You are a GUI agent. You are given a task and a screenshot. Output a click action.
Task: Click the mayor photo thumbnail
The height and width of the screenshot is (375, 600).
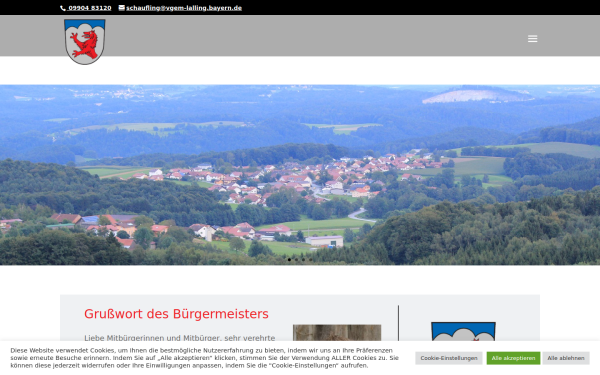pyautogui.click(x=337, y=333)
